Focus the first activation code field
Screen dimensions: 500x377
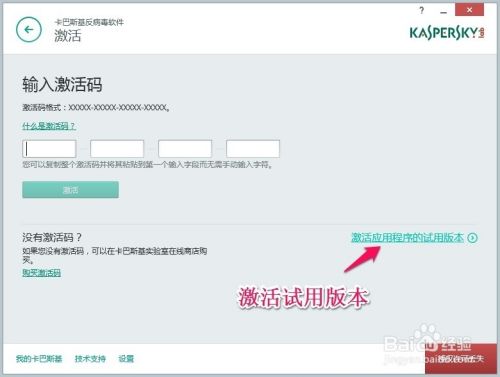click(49, 149)
